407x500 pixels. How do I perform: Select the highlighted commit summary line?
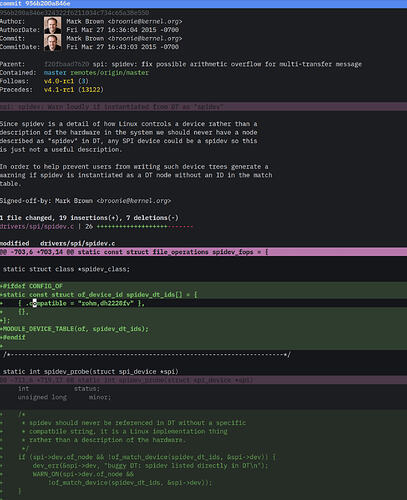click(203, 107)
